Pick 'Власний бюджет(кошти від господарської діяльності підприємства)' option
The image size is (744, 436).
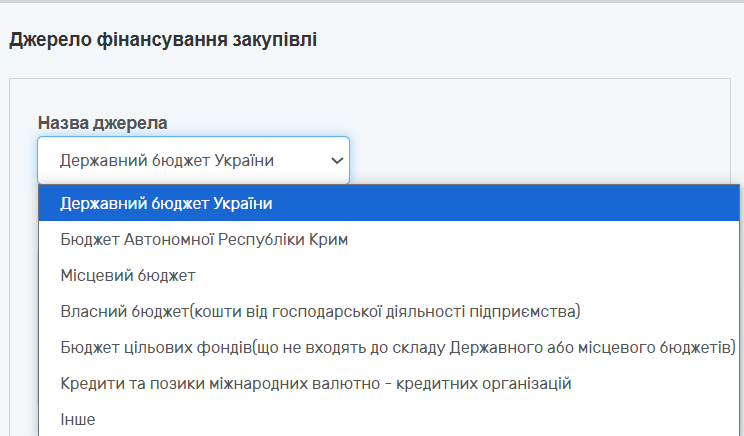point(389,312)
